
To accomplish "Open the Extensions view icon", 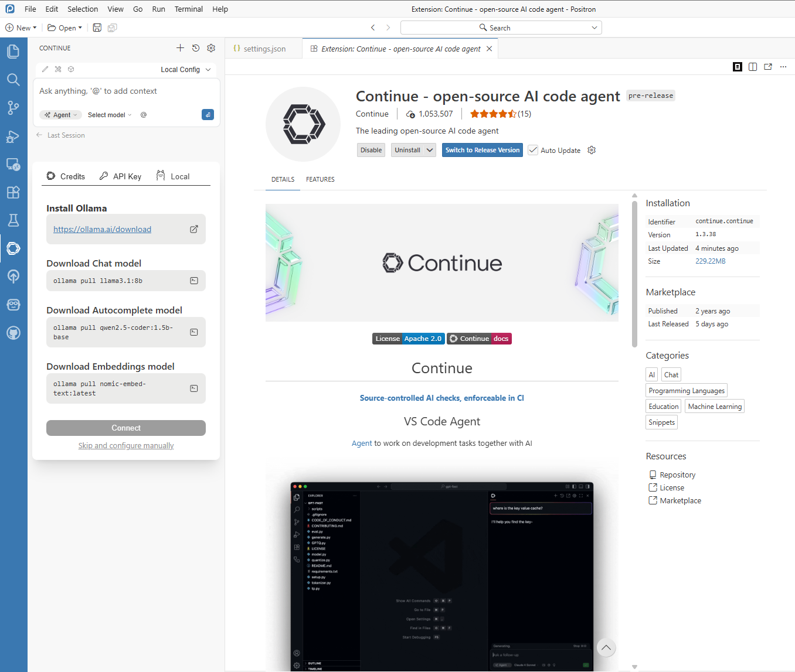I will [x=13, y=192].
